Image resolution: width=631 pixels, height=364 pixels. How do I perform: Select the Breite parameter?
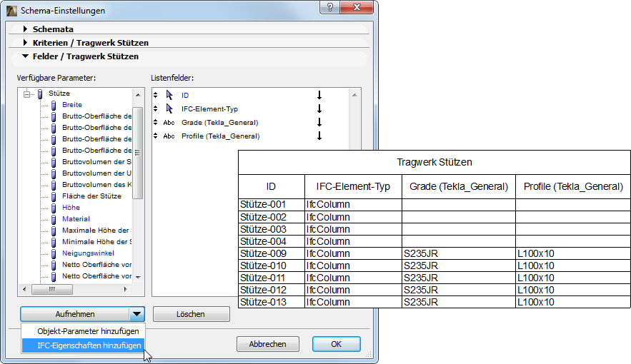tap(72, 104)
